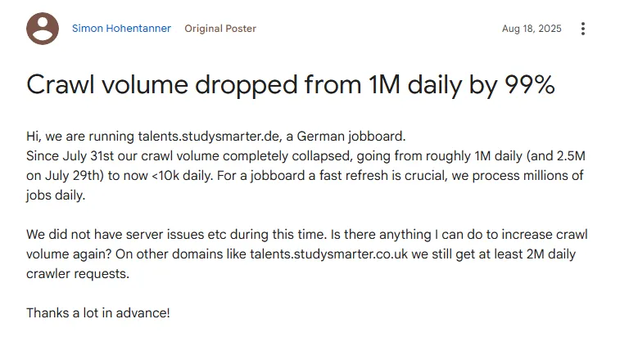Click the talents.studysmarter.co.uk domain text

(328, 254)
